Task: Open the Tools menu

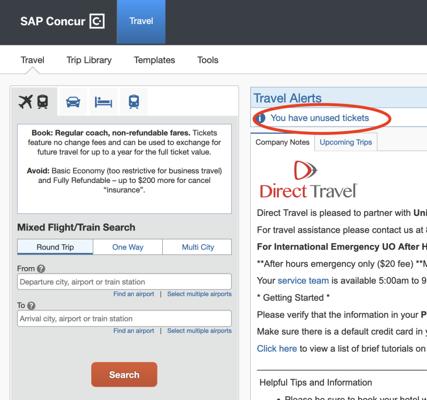Action: pyautogui.click(x=208, y=60)
